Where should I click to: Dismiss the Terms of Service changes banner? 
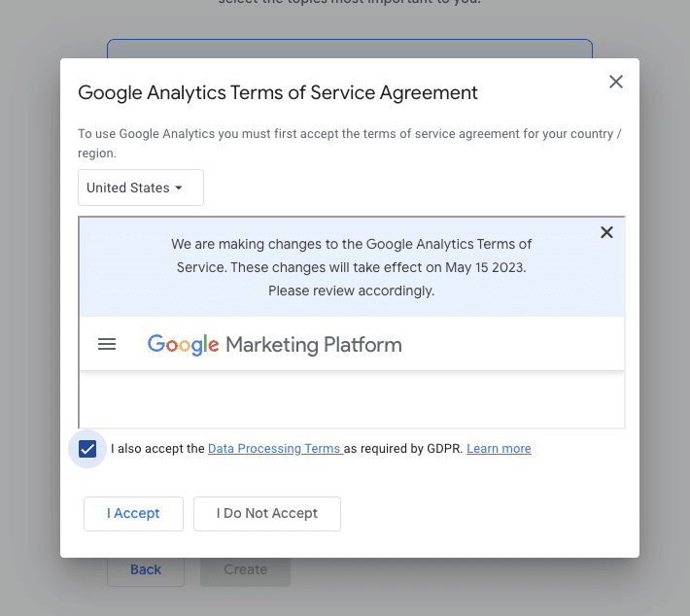tap(606, 232)
